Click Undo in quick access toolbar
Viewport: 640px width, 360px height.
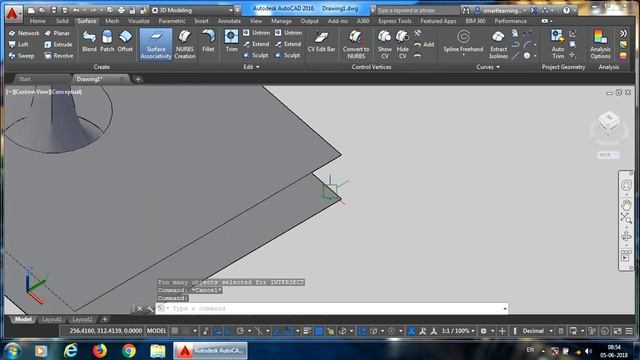click(x=76, y=10)
